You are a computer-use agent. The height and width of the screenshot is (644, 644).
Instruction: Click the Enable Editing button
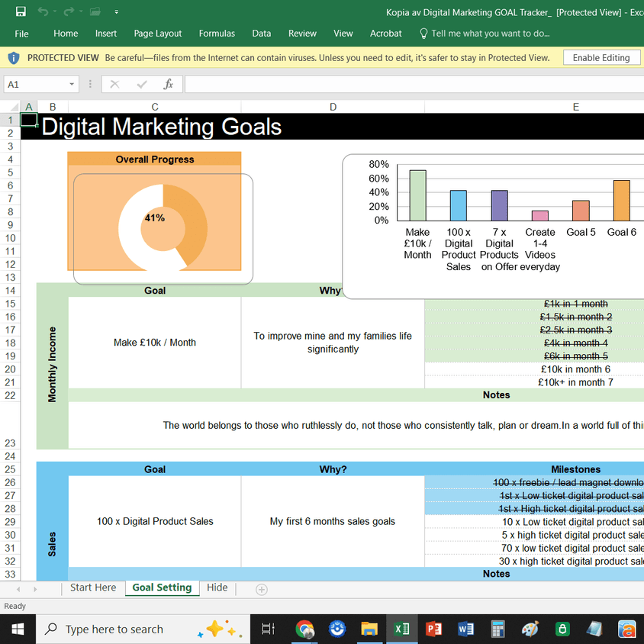click(x=601, y=57)
